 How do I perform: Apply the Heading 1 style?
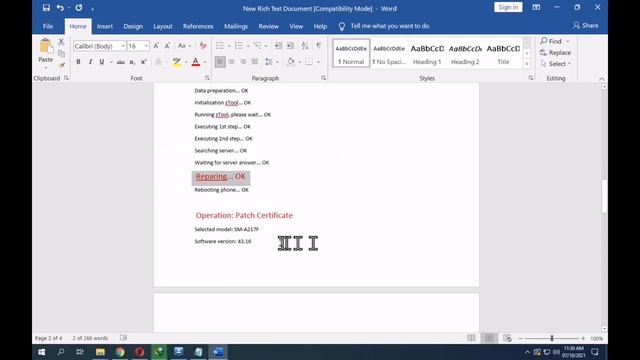[427, 53]
